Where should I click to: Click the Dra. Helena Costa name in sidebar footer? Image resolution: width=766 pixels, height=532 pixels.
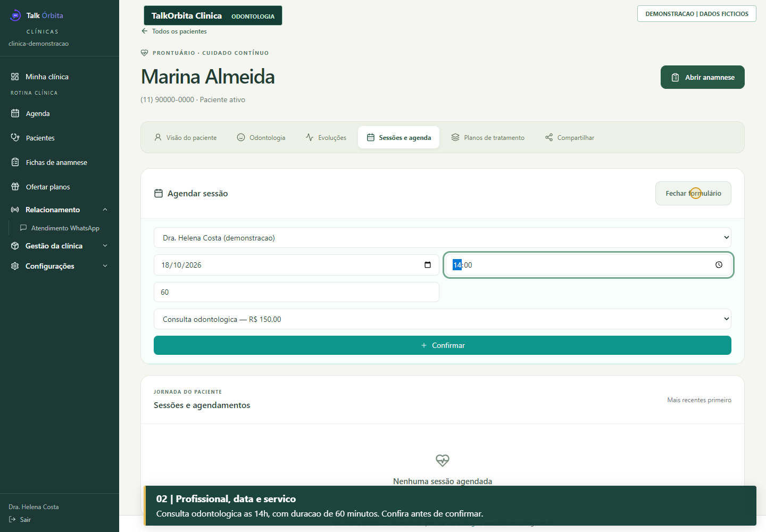pos(34,507)
